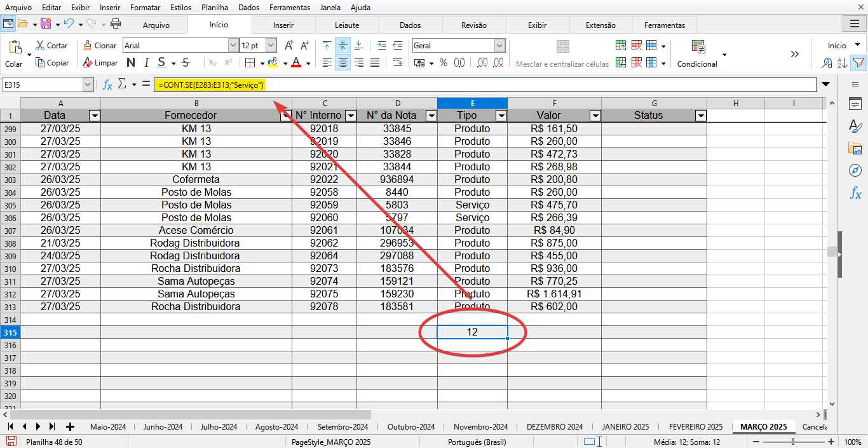Open the sidebar Gallery icon
This screenshot has width=868, height=448.
pos(855,149)
